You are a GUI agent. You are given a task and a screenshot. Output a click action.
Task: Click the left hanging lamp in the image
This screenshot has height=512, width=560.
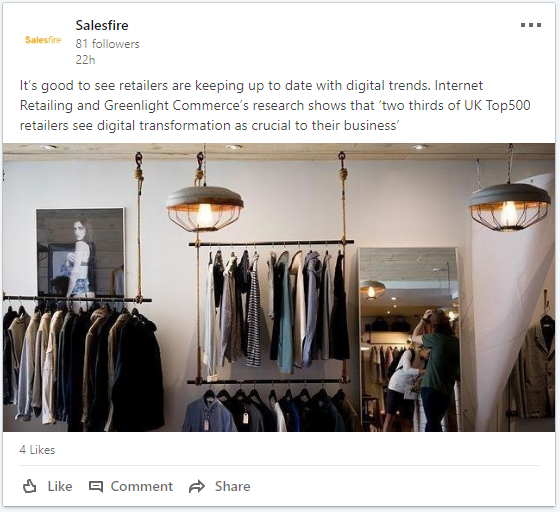click(x=205, y=209)
